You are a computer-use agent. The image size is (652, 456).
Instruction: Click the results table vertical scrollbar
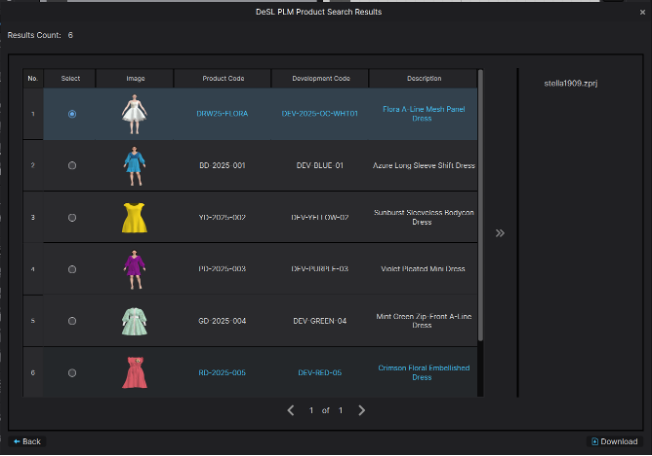[x=481, y=200]
